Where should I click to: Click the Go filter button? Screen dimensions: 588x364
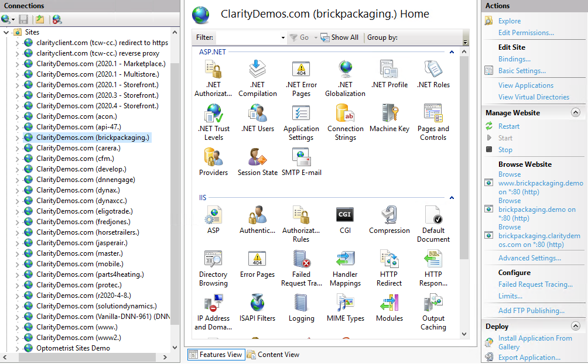point(300,37)
